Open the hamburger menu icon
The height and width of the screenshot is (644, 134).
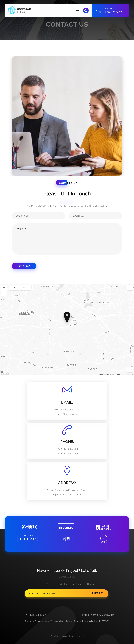point(77,10)
